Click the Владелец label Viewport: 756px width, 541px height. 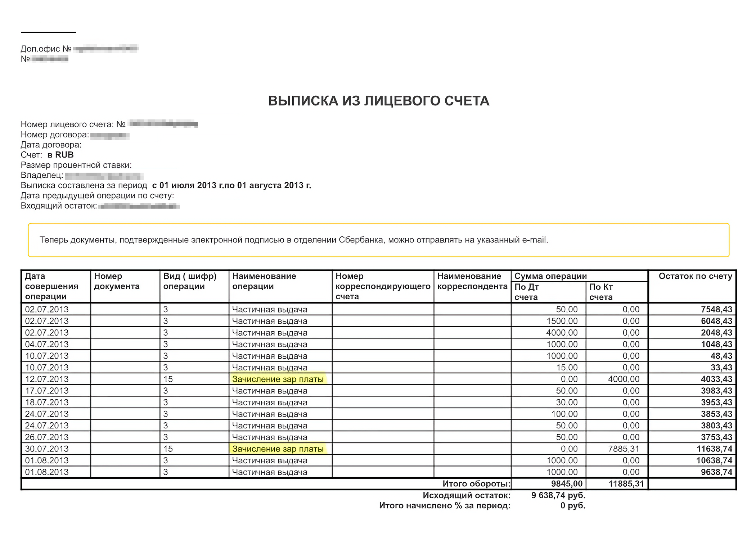tap(42, 176)
